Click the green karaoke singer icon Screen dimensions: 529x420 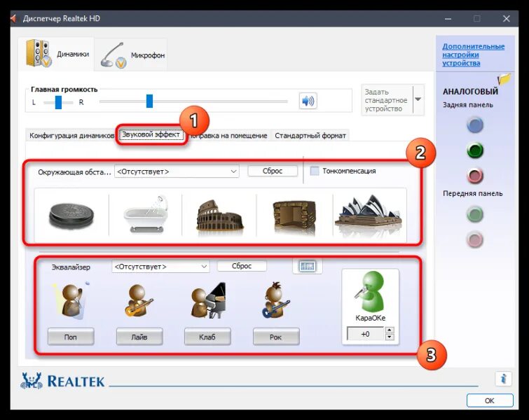[x=370, y=291]
